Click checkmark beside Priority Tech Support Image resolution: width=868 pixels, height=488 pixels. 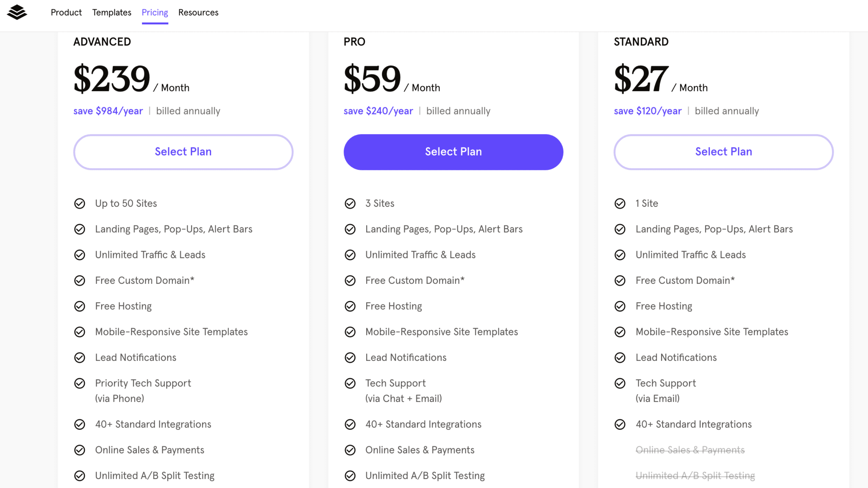click(x=80, y=383)
